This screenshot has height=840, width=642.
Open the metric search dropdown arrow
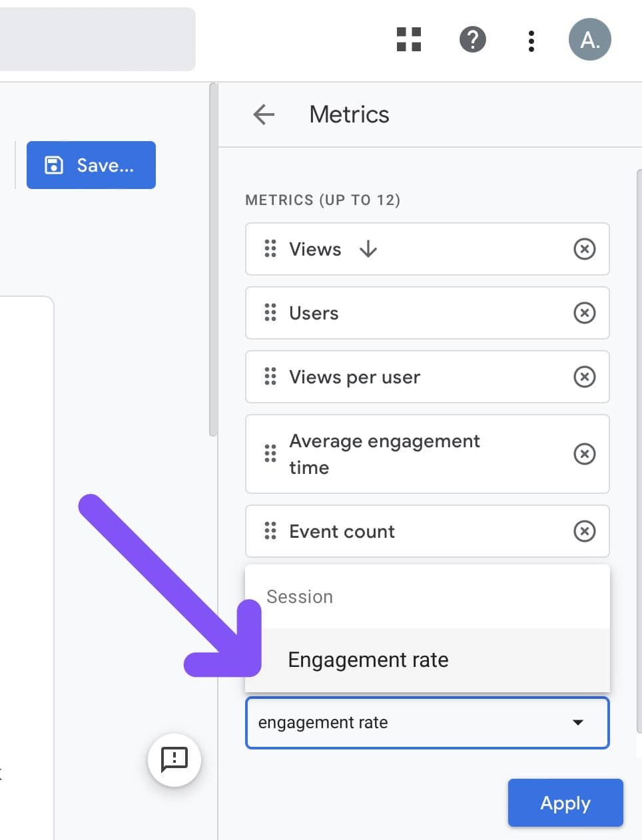coord(578,722)
